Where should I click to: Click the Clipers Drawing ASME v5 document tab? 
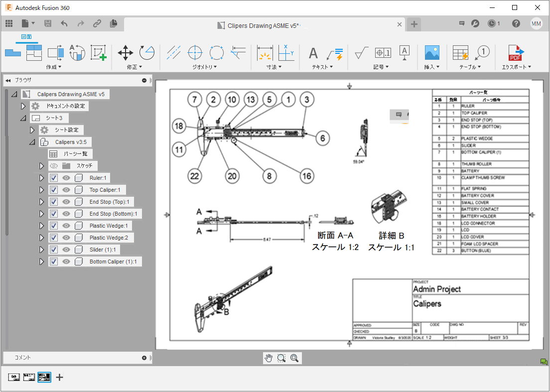tap(263, 23)
